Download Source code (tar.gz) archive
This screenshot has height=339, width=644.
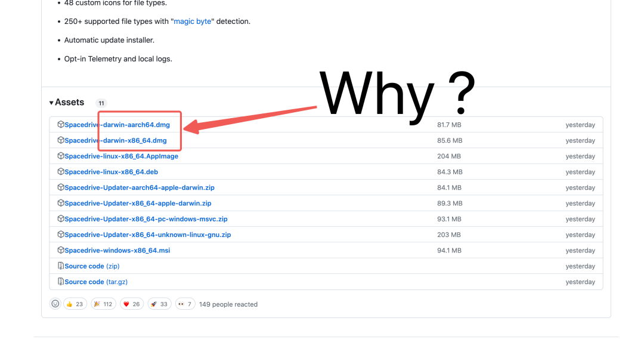(96, 282)
